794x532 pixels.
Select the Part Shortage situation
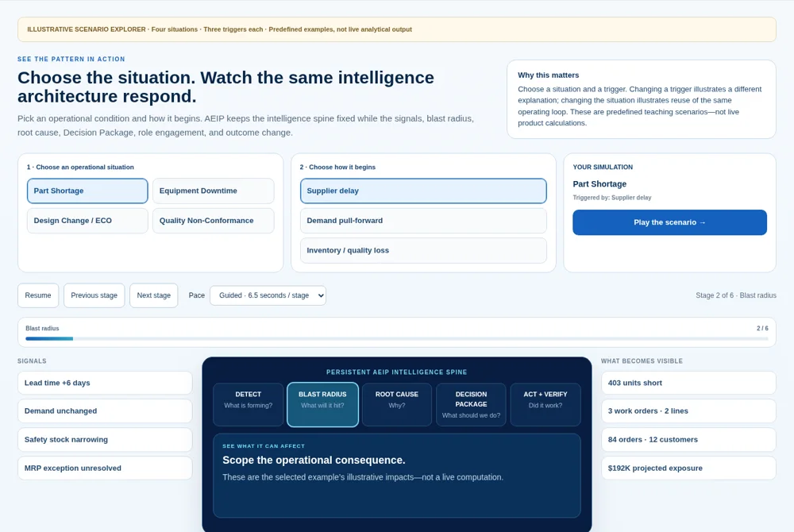click(87, 191)
